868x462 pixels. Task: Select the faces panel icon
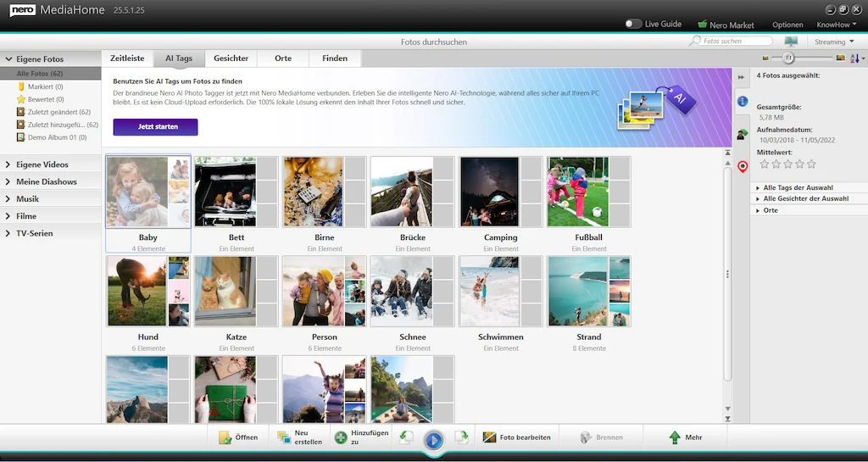click(x=743, y=133)
